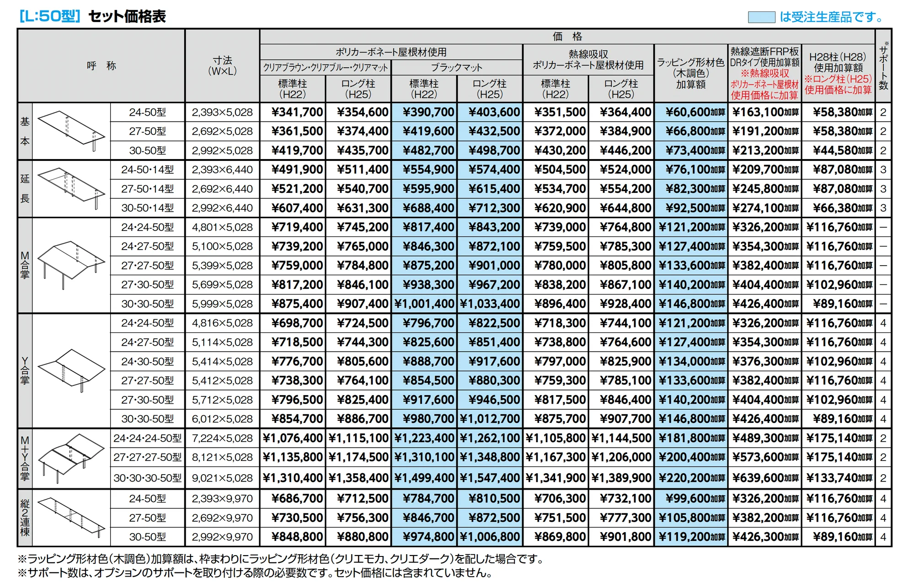Click the 縦2連棟 carport diagram
914x588 pixels.
tap(71, 518)
